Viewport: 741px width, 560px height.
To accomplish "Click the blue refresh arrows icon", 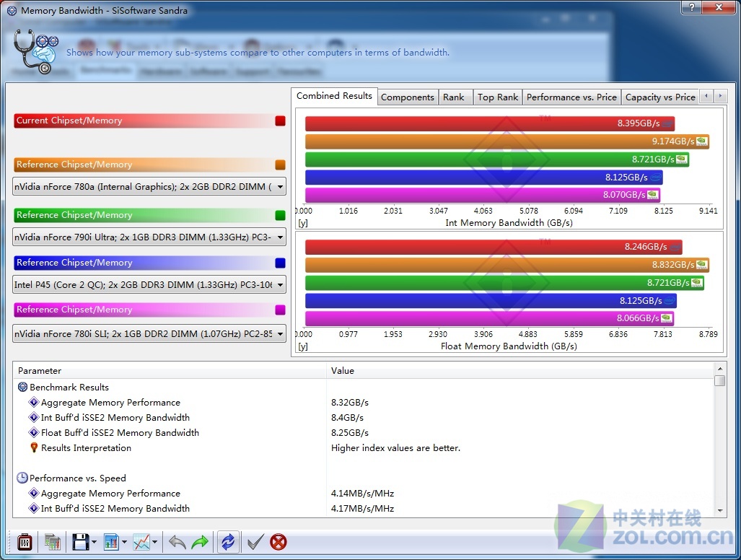I will tap(228, 542).
